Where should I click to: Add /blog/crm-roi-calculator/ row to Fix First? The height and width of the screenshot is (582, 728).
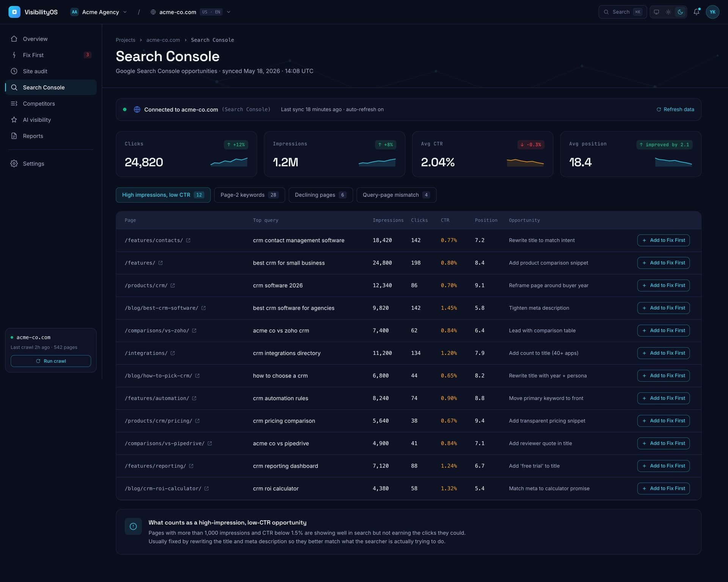point(663,488)
